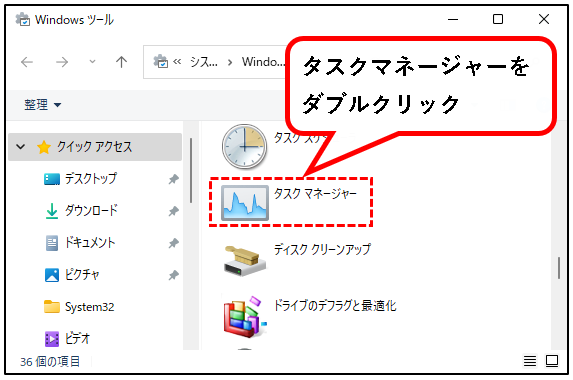
Task: Go forward with the right arrow
Action: pyautogui.click(x=62, y=62)
